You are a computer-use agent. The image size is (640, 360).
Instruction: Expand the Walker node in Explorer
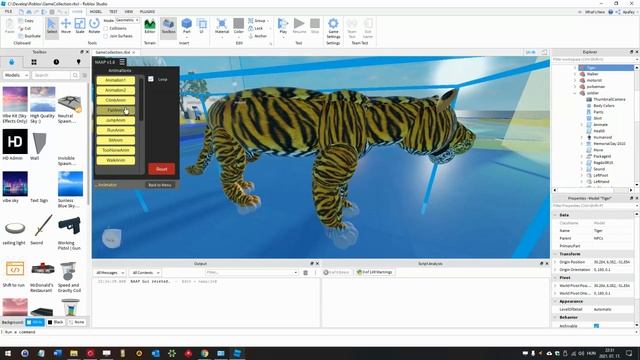(576, 74)
